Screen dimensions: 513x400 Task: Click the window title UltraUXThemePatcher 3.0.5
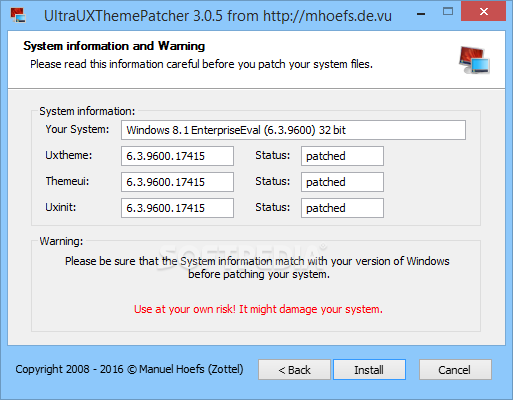click(x=218, y=16)
